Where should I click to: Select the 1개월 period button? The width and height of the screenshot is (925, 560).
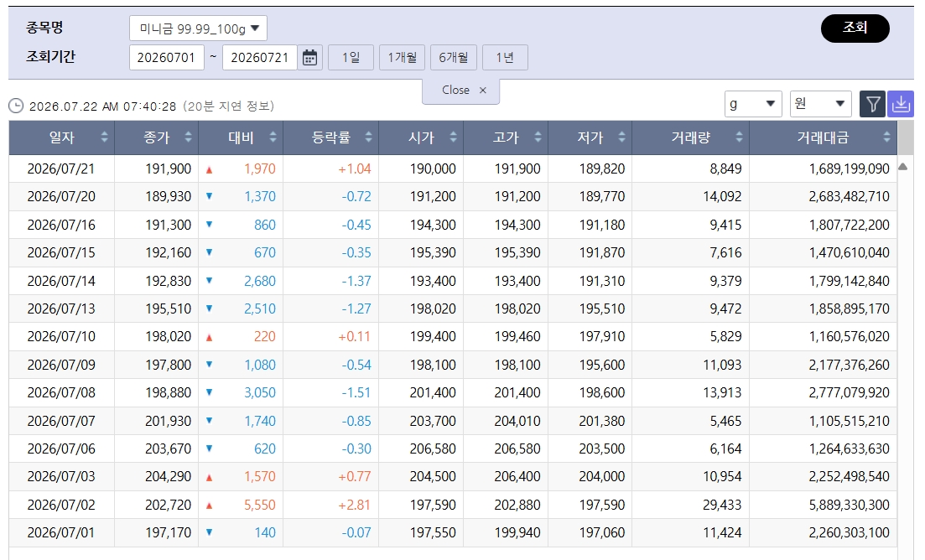click(402, 58)
